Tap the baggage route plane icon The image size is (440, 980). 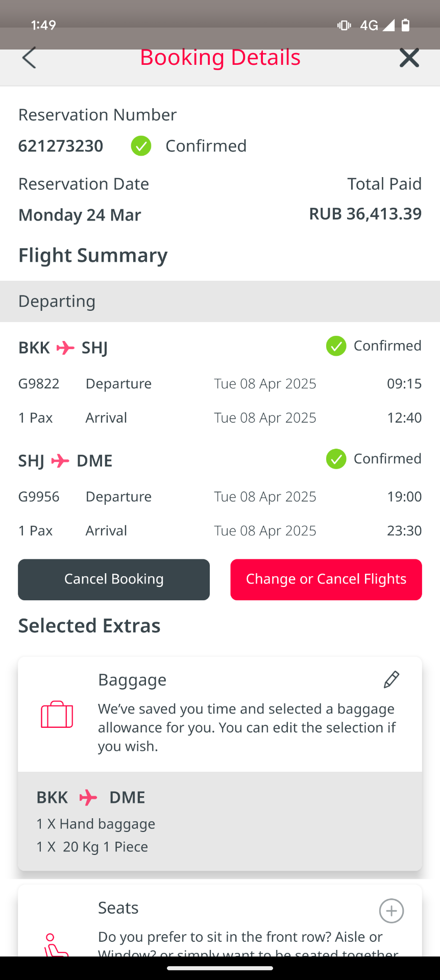[x=88, y=797]
